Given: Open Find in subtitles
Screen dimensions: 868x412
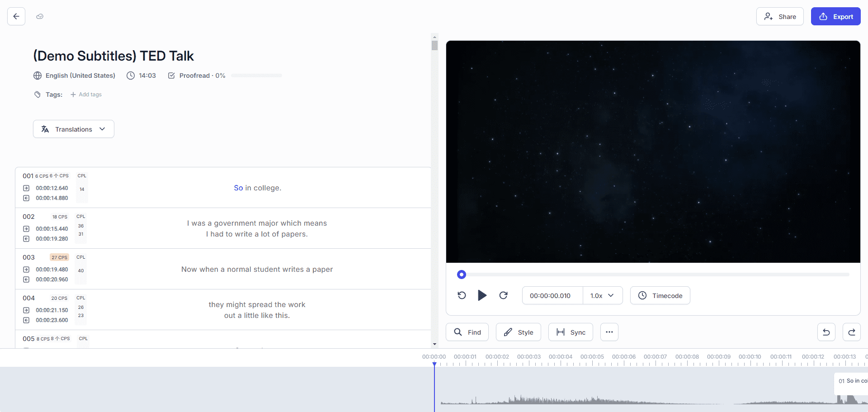Looking at the screenshot, I should point(467,332).
